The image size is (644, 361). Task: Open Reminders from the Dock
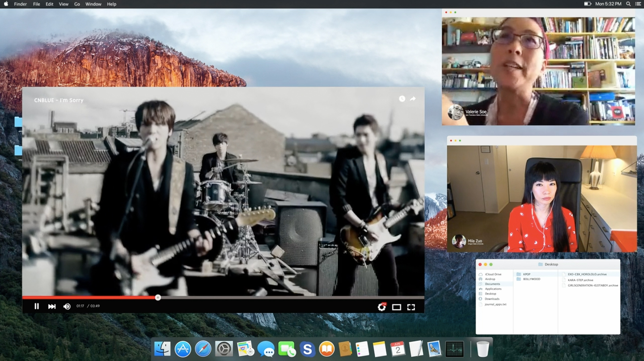[362, 348]
